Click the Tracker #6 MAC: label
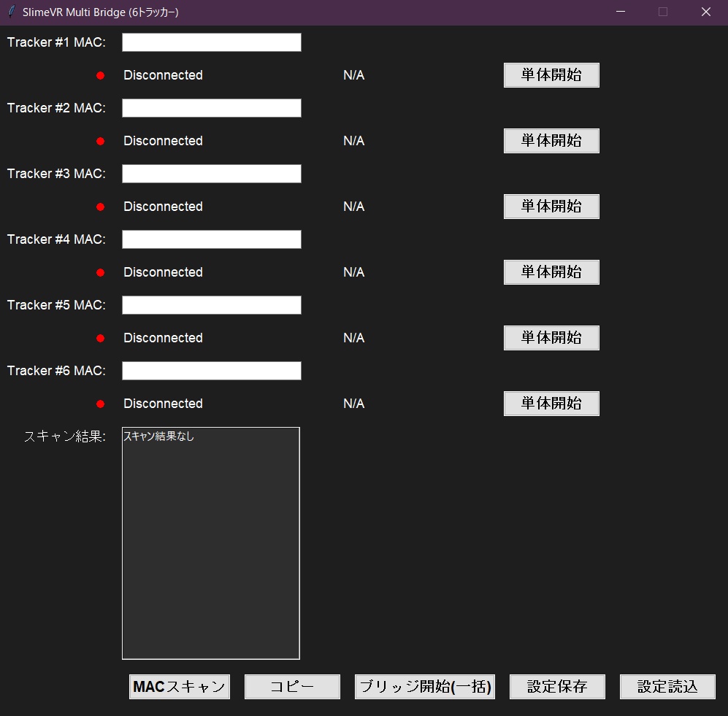The width and height of the screenshot is (728, 716). 56,371
